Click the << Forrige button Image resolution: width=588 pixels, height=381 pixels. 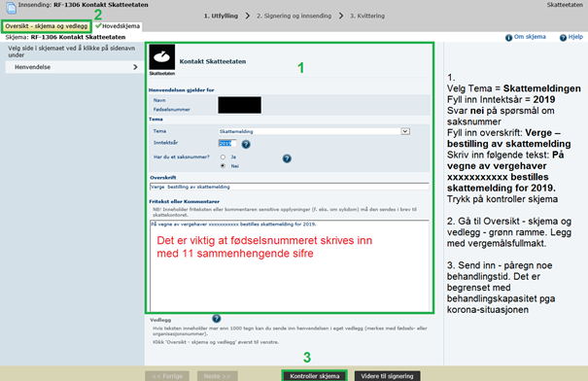pyautogui.click(x=167, y=376)
